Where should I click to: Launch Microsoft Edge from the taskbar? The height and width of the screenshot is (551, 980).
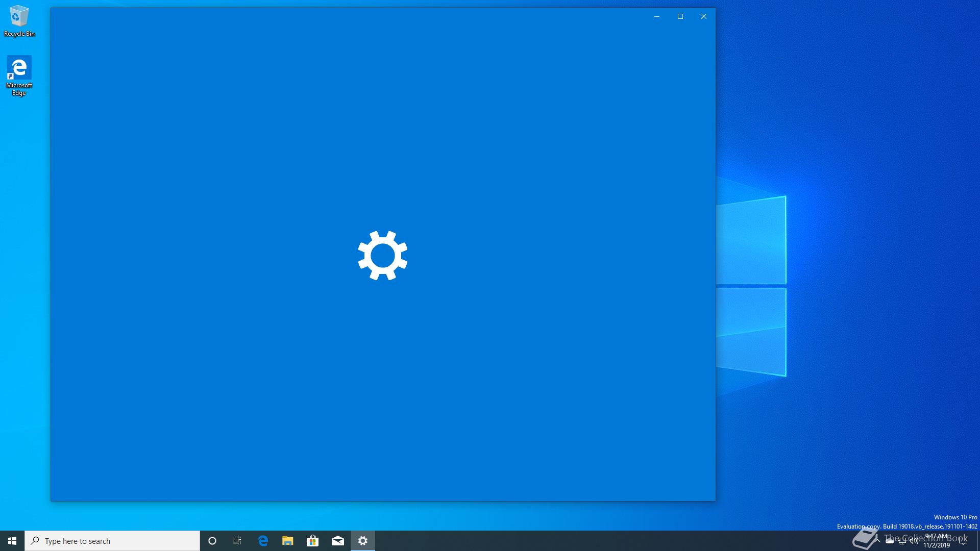[263, 541]
